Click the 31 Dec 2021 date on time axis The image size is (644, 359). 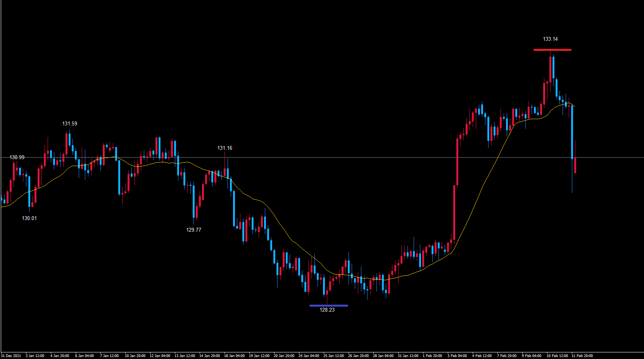coord(11,356)
